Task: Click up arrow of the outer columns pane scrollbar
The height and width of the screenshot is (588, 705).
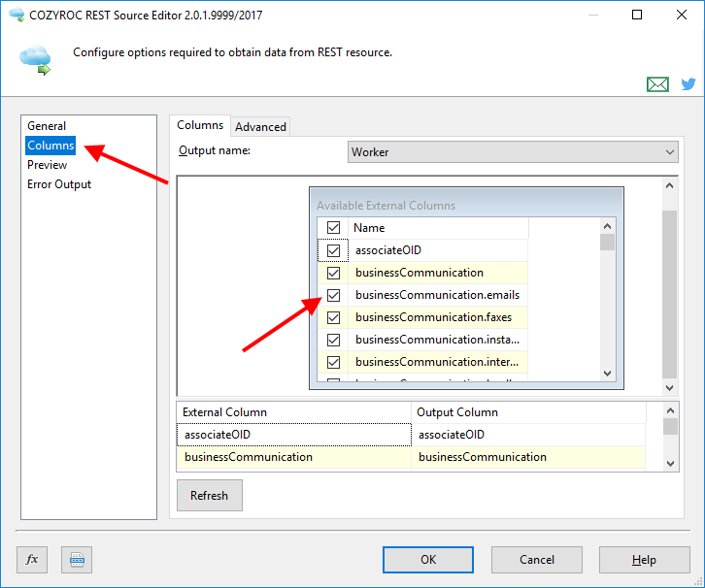Action: 669,185
